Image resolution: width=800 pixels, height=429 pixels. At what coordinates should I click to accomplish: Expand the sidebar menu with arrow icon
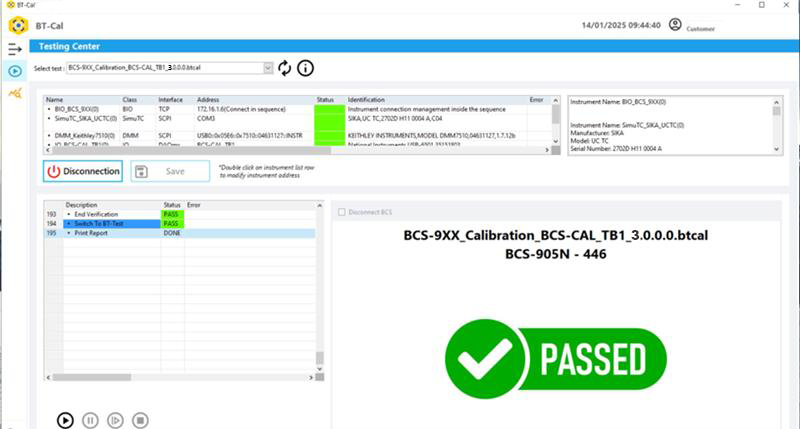click(x=15, y=48)
